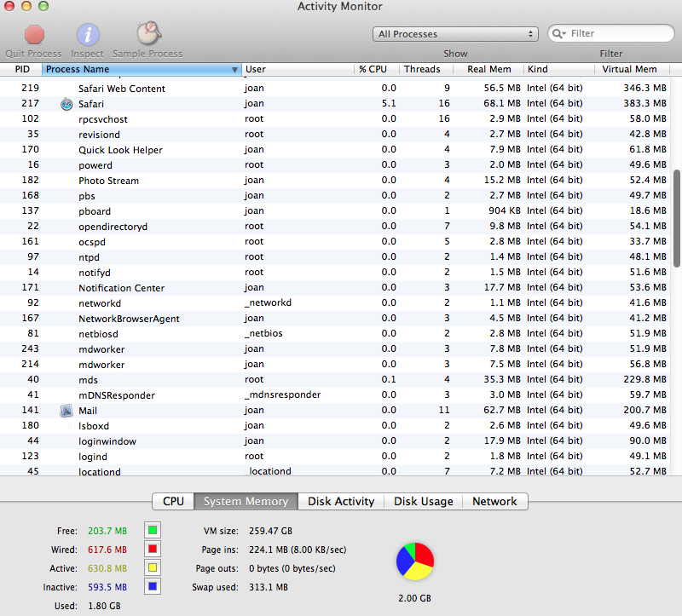Click the Sample Process icon
This screenshot has width=682, height=616.
148,34
